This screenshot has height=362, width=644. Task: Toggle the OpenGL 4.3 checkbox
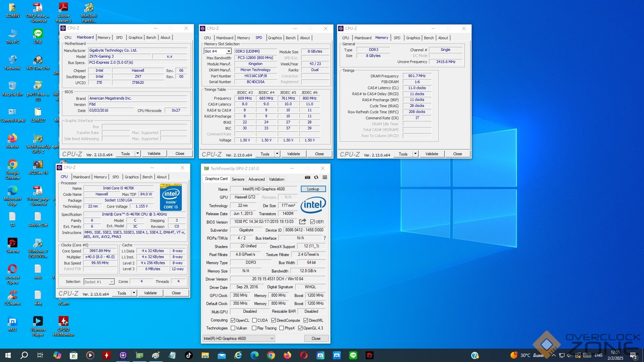pyautogui.click(x=300, y=328)
